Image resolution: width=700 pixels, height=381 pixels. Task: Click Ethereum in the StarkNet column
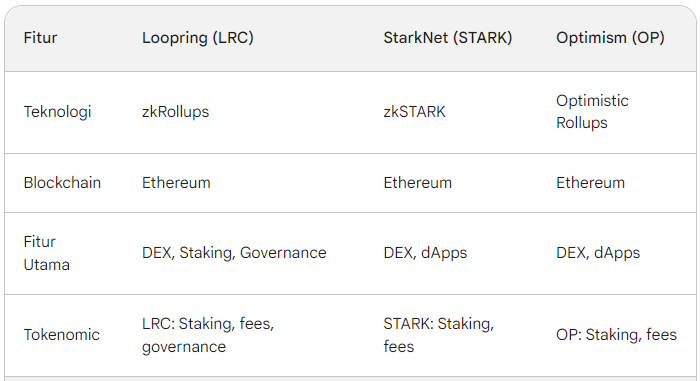[417, 183]
